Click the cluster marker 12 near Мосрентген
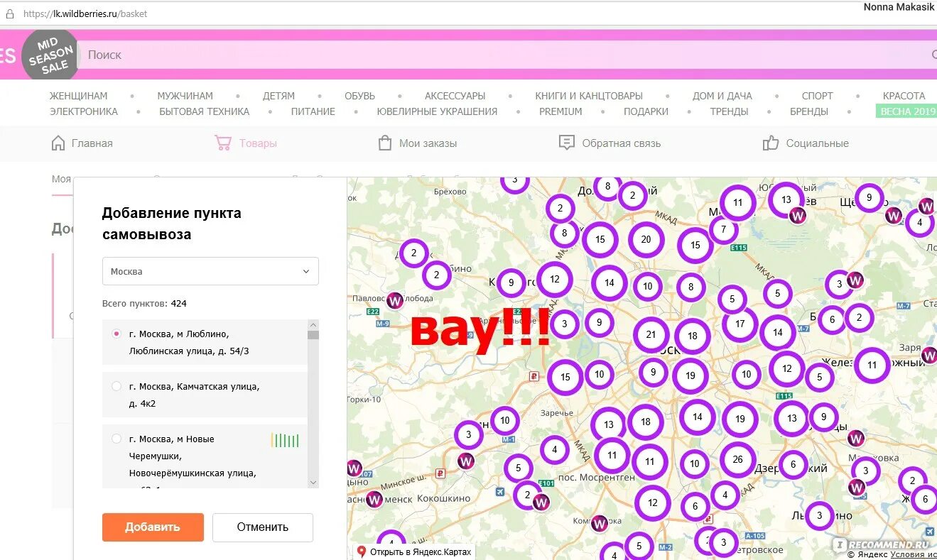Screen dimensions: 937x560 (652, 503)
